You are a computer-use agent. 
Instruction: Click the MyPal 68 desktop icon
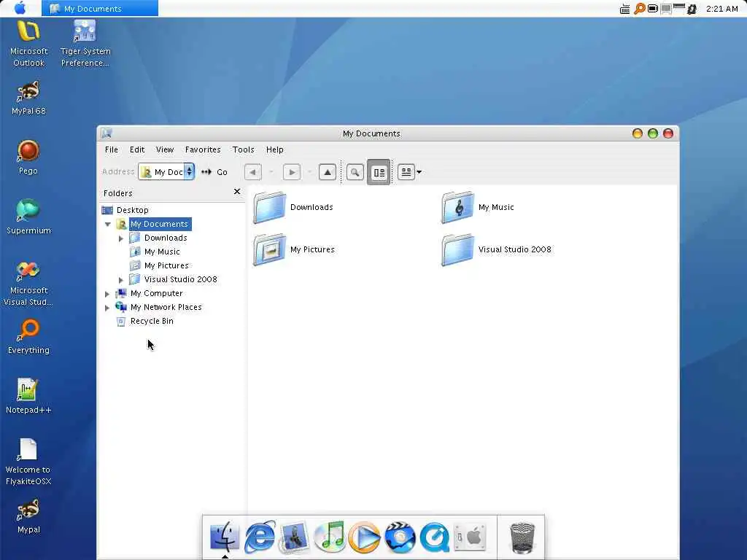[x=28, y=91]
